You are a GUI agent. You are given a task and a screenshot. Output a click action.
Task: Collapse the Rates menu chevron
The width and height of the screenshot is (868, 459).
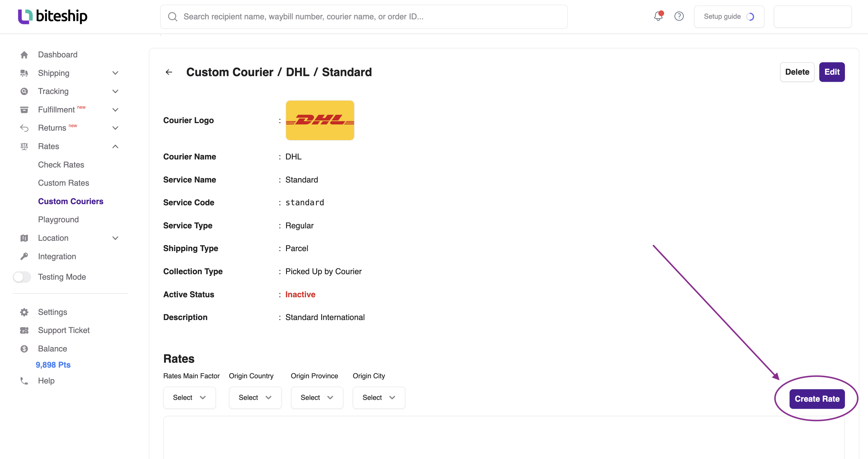click(115, 146)
